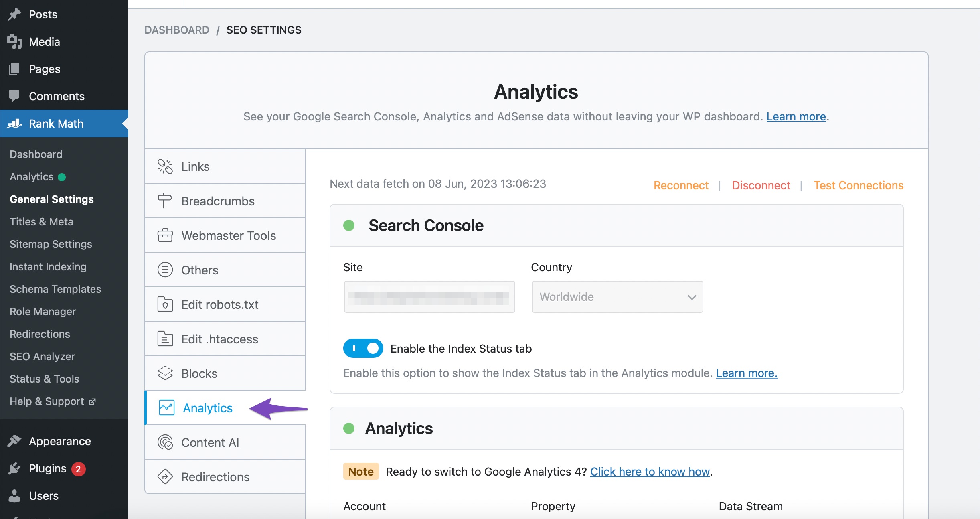Click the Edit robots.txt icon
Screen dimensions: 980x519
(x=165, y=304)
